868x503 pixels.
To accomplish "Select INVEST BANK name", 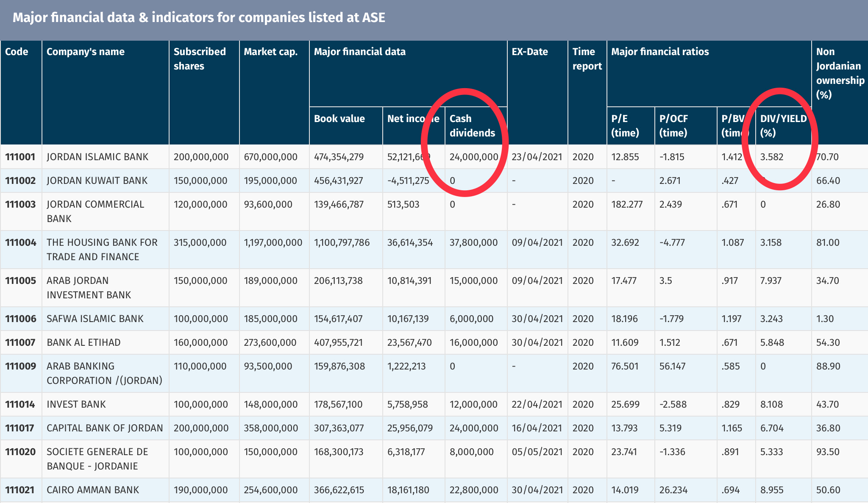I will pos(76,404).
